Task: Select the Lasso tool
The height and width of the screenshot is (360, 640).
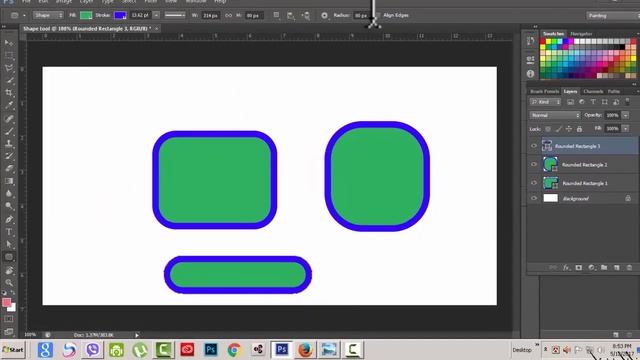Action: [x=9, y=68]
